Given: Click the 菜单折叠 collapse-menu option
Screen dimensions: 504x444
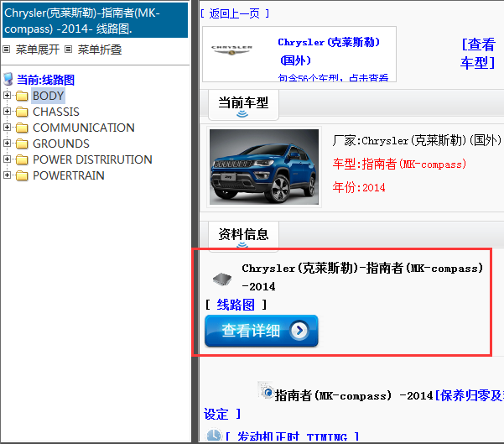Looking at the screenshot, I should [x=100, y=50].
